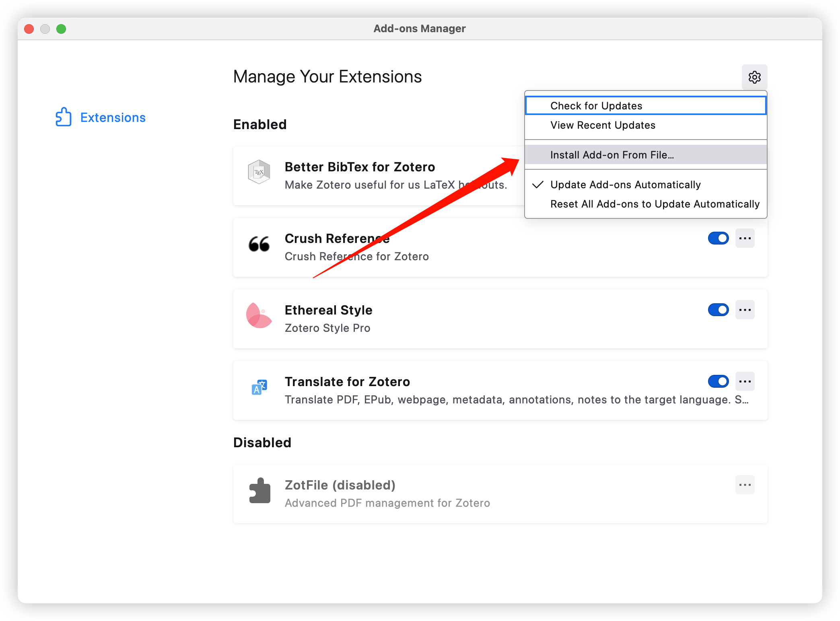840x621 pixels.
Task: Expand Translate for Zotero options menu
Action: click(x=745, y=381)
